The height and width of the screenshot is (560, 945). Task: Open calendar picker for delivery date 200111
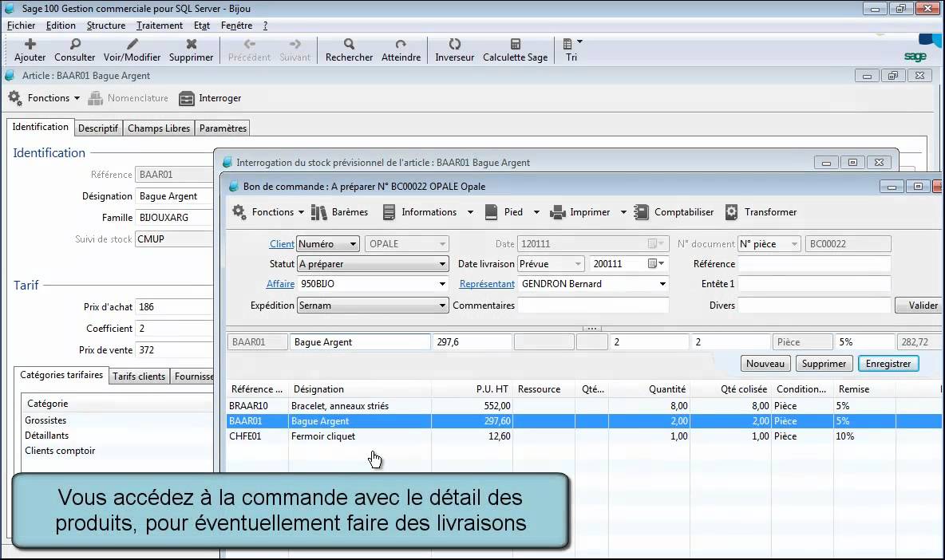coord(656,264)
